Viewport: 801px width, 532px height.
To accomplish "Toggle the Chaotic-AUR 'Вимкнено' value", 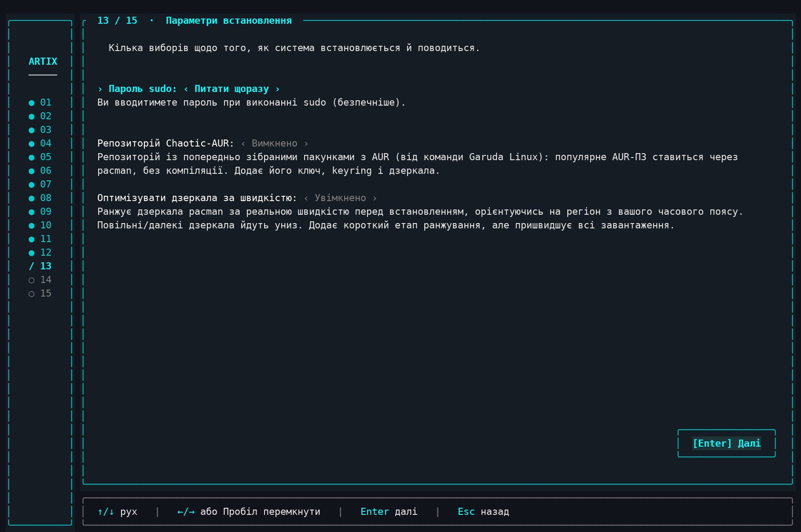I will 275,143.
